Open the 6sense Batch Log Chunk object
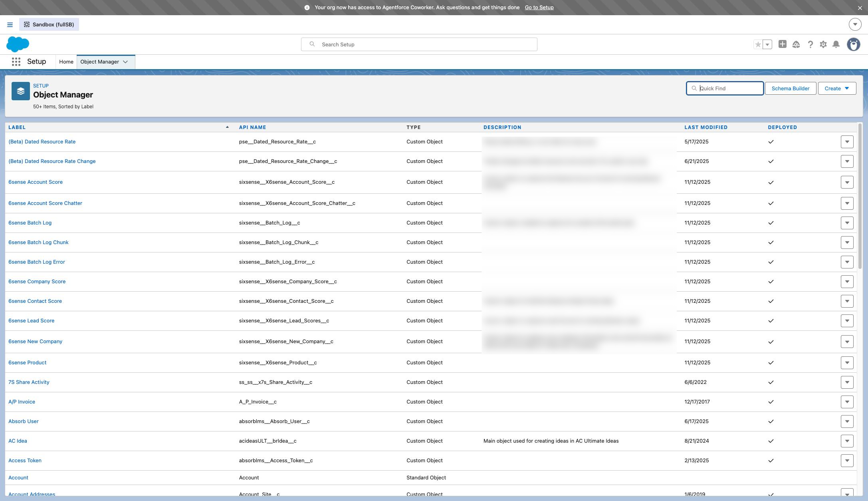This screenshot has width=868, height=501. [x=38, y=243]
